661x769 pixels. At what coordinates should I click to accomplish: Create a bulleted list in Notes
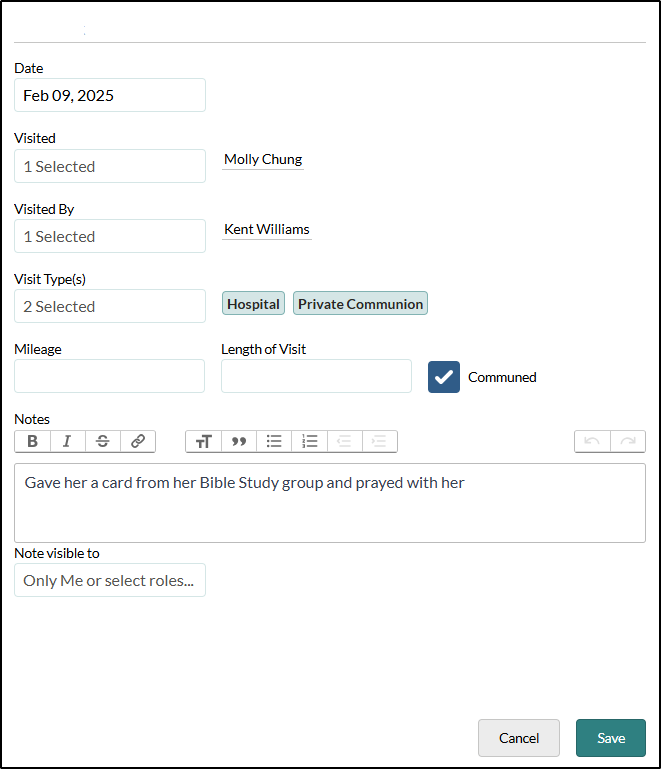pos(274,441)
